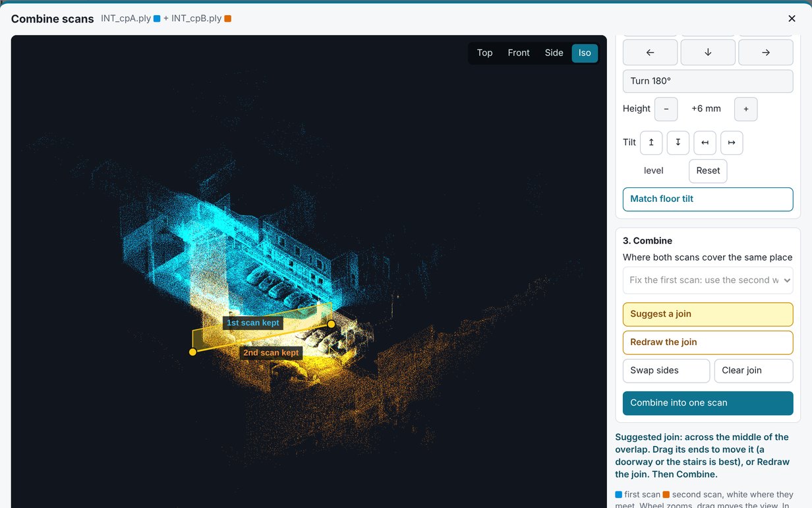Screen dimensions: 812x508
Task: Reset the tilt
Action: pos(708,171)
